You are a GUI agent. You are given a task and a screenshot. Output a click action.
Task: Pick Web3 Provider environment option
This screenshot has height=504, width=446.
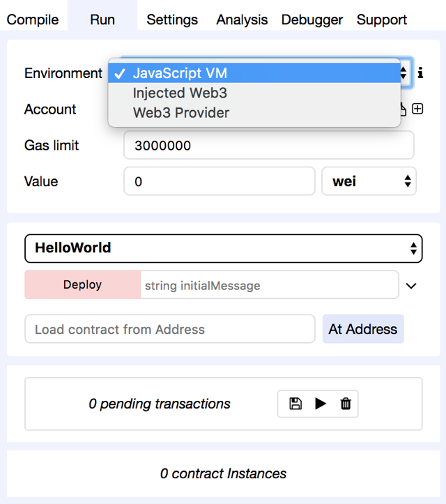pyautogui.click(x=181, y=112)
